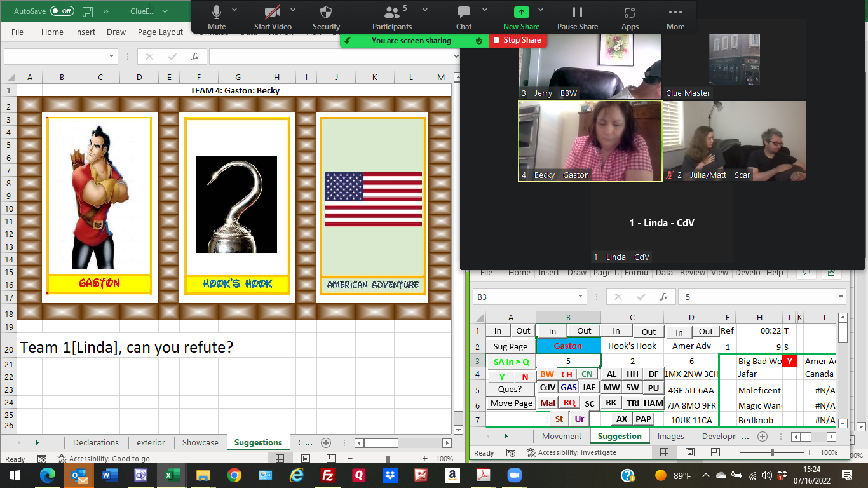This screenshot has width=868, height=488.
Task: Switch to the Movement sheet tab
Action: (x=562, y=437)
